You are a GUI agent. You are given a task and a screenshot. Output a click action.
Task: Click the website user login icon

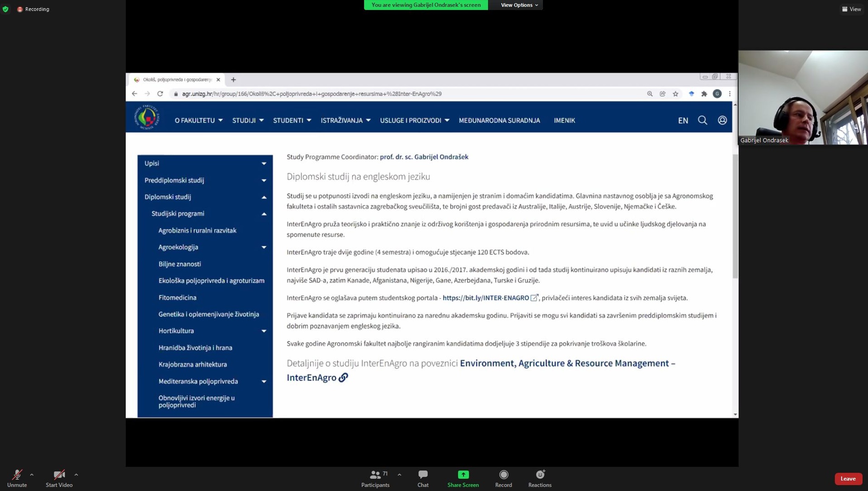(722, 120)
